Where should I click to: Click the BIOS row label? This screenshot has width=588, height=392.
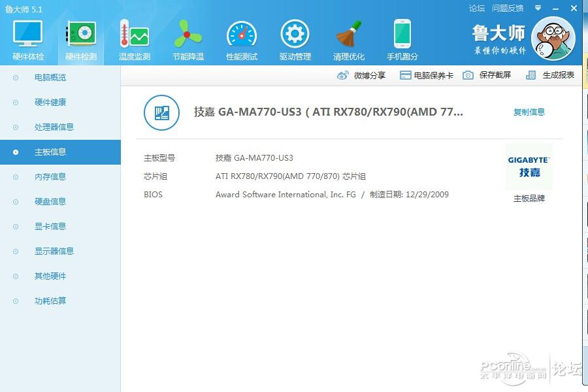pyautogui.click(x=153, y=194)
